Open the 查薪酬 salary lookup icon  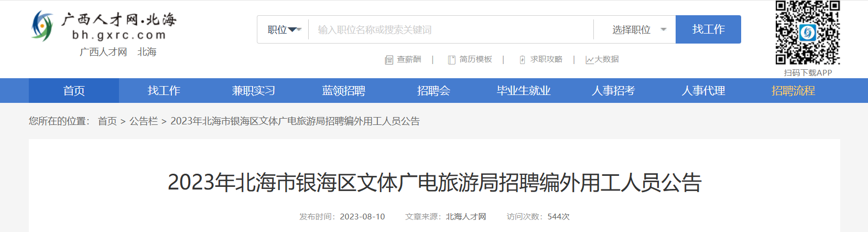coord(389,60)
